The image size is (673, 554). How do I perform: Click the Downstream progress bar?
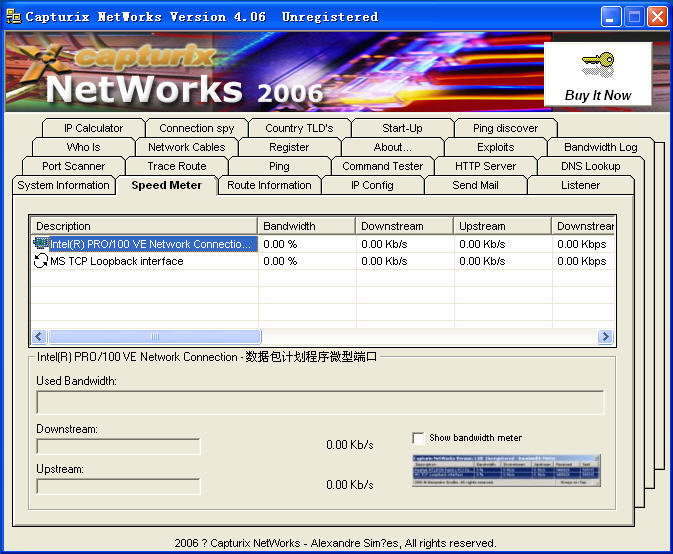coord(118,446)
